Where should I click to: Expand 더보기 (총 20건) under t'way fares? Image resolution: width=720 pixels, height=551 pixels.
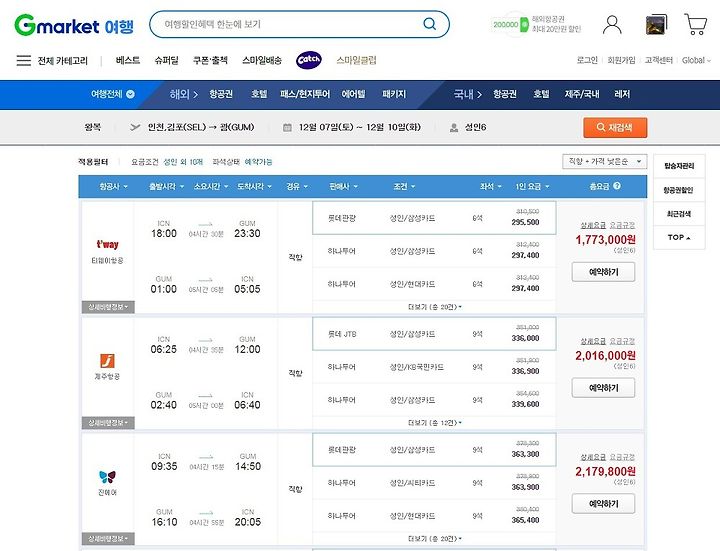[434, 307]
